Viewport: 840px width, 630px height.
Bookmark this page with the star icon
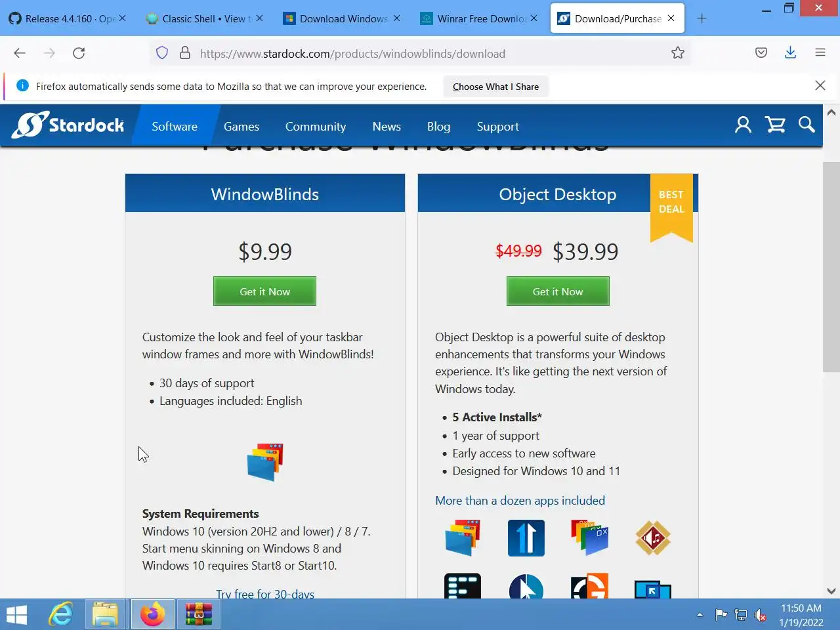[678, 53]
